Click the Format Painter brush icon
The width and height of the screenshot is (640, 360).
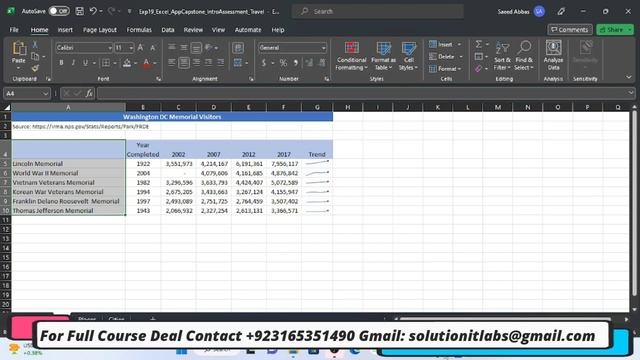pos(35,68)
